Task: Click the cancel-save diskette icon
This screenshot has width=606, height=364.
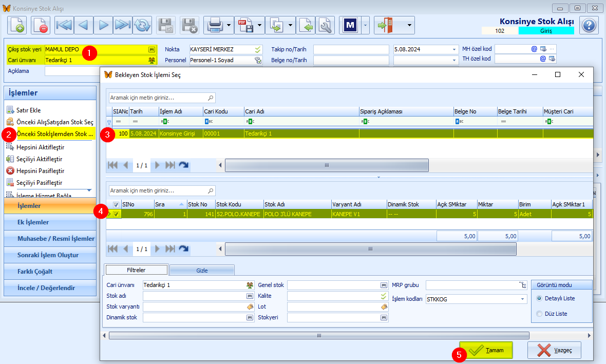Action: (x=190, y=26)
